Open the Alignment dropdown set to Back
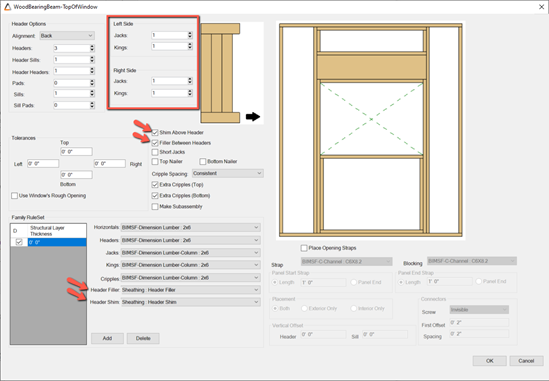The width and height of the screenshot is (549, 381). (67, 36)
